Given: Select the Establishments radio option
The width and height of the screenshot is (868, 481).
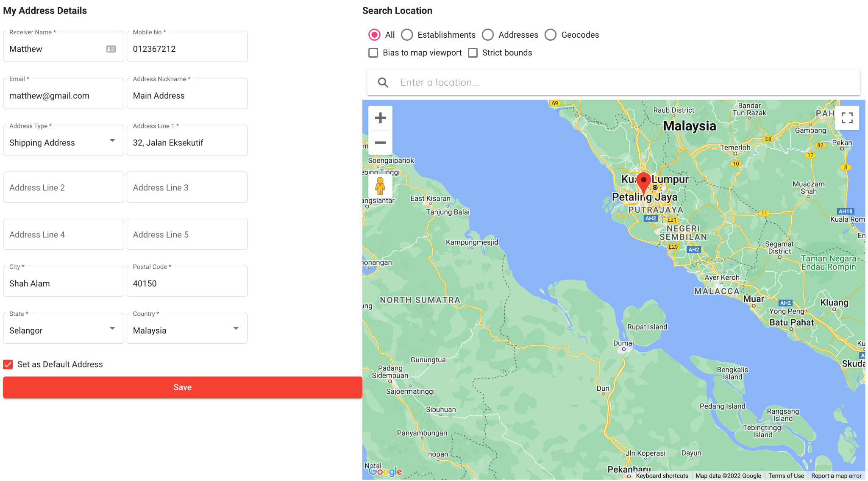Looking at the screenshot, I should point(407,35).
